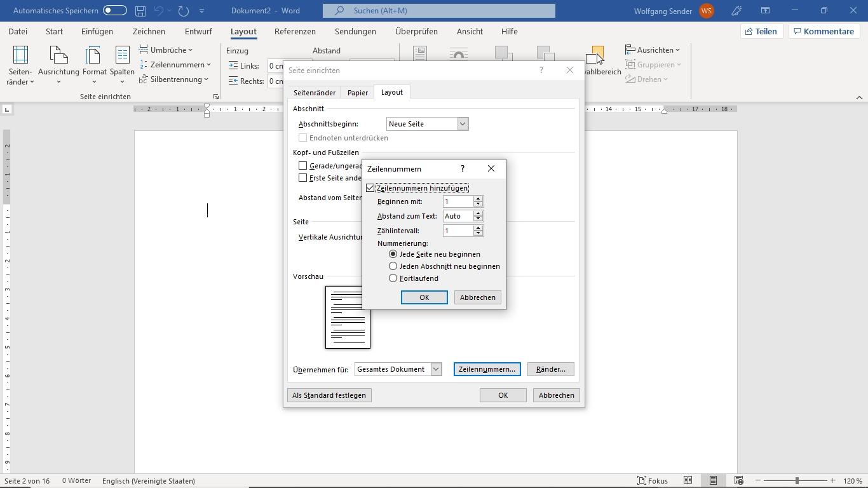The height and width of the screenshot is (488, 868).
Task: Open the Referenzen ribbon tab
Action: click(295, 31)
